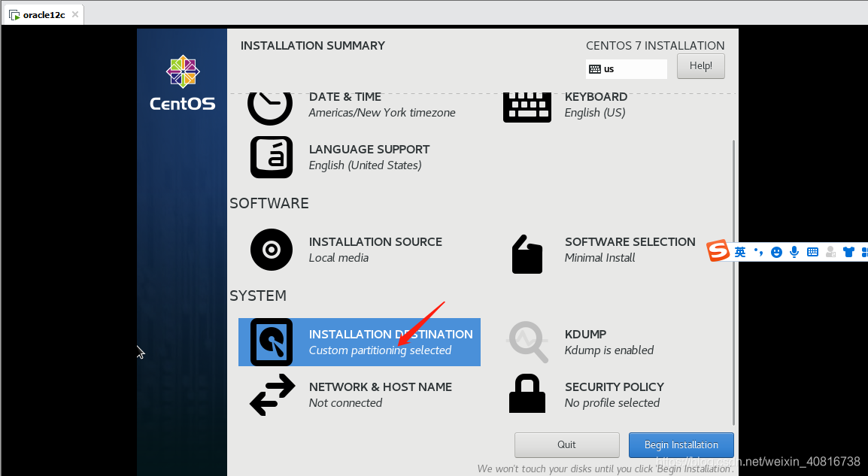Click the installer vertical scrollbar
Image resolution: width=868 pixels, height=476 pixels.
pos(733,282)
